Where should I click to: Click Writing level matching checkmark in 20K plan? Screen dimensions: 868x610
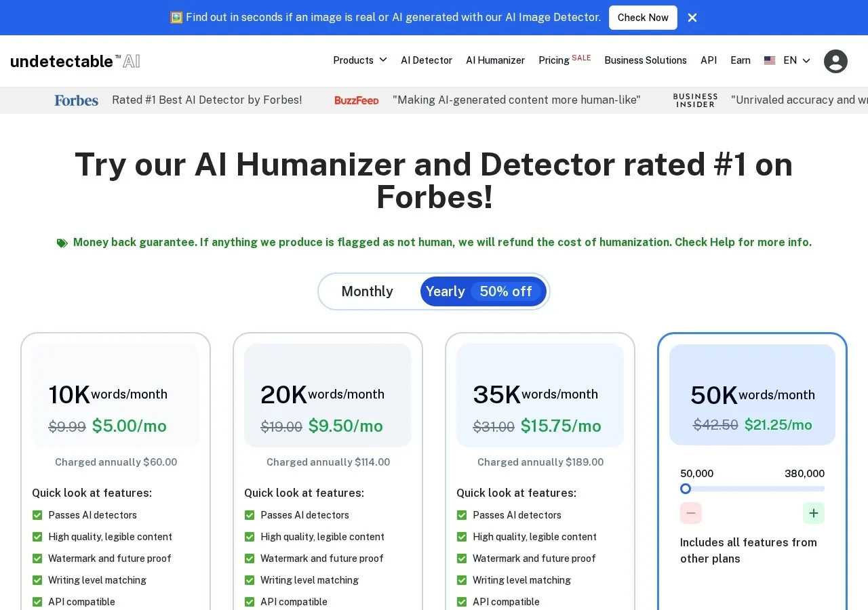pyautogui.click(x=250, y=580)
